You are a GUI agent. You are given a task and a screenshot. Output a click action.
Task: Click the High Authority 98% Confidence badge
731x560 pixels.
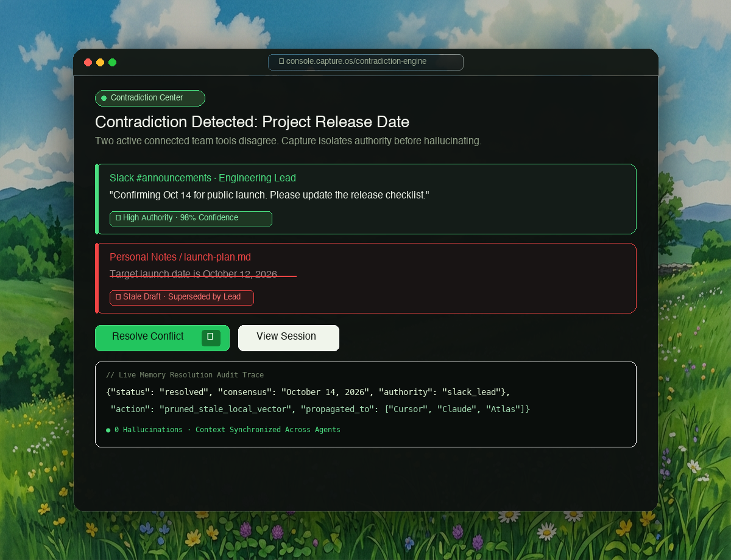[191, 219]
